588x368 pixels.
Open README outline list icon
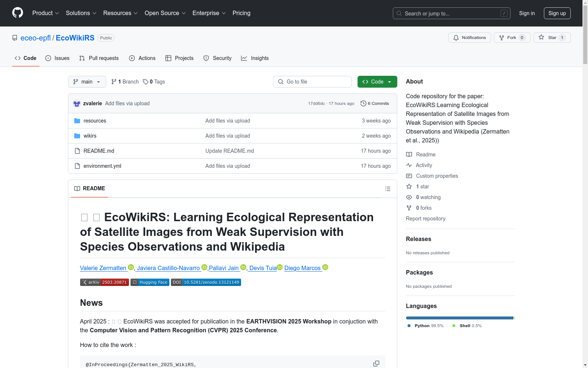(387, 189)
